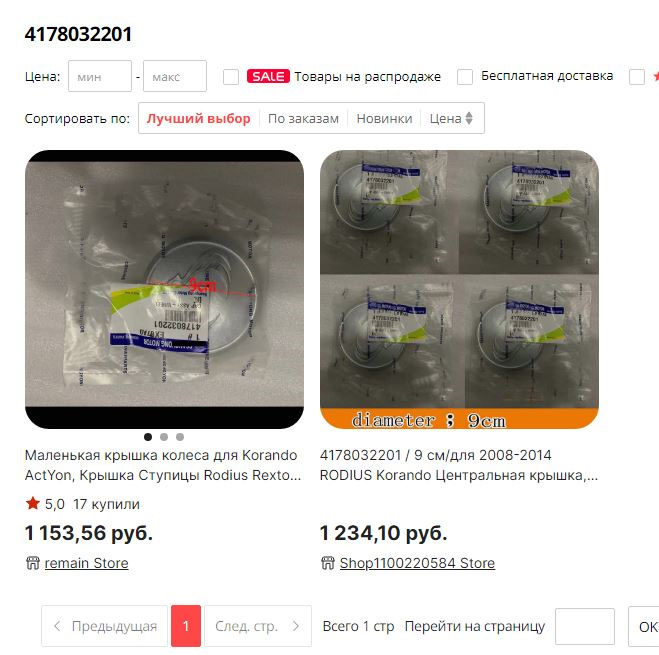Sort by По заказам
This screenshot has width=659, height=655.
303,119
